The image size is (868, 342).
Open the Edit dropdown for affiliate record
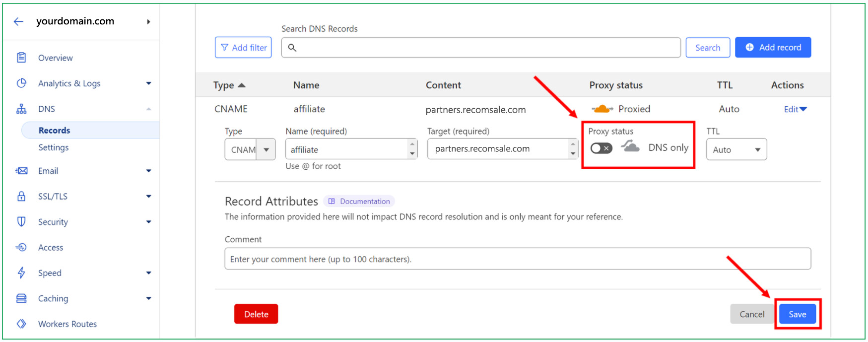(x=795, y=109)
